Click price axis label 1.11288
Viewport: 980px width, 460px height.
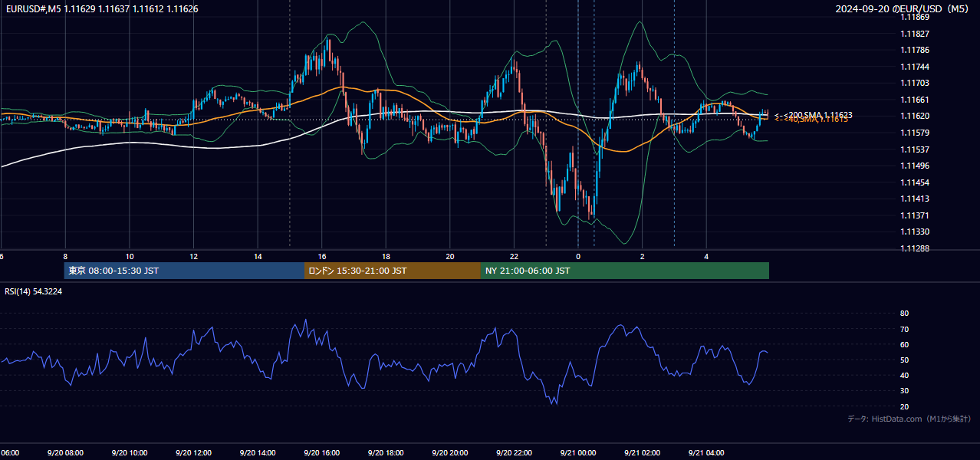(x=916, y=248)
